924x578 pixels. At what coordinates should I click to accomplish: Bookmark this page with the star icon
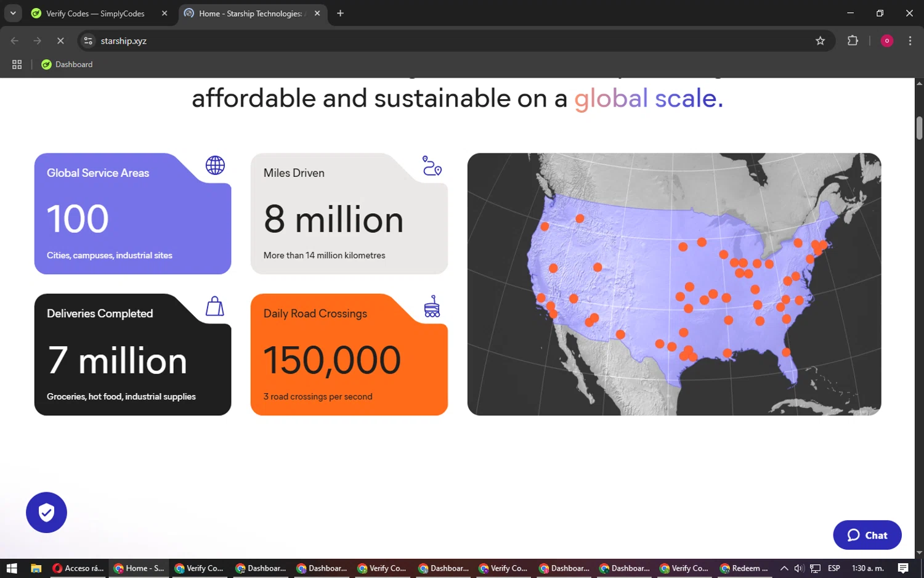point(820,41)
